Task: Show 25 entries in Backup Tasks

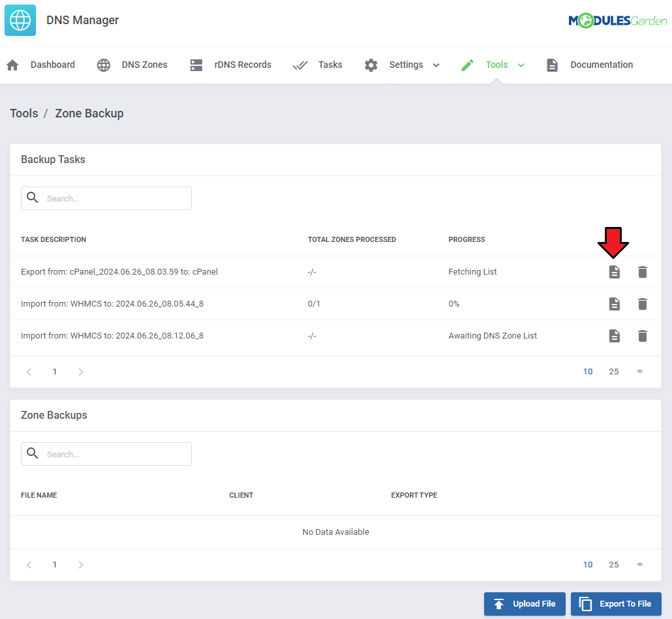Action: (614, 372)
